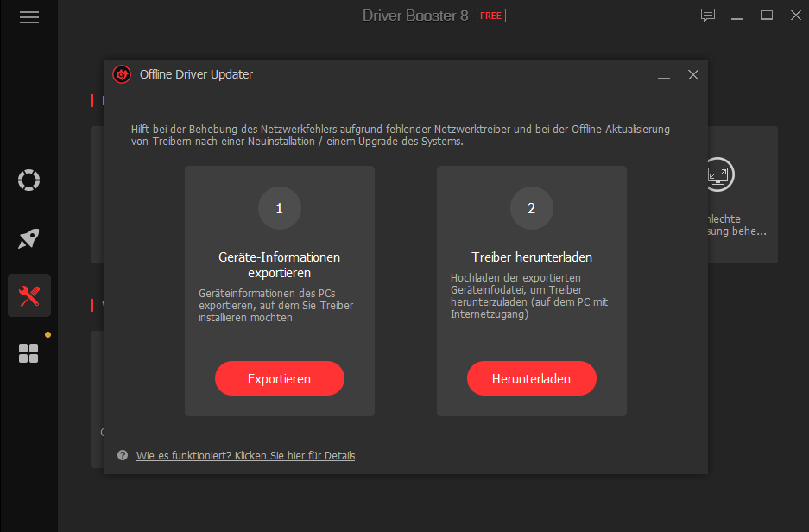Click the Exportieren button
This screenshot has width=809, height=532.
(279, 378)
